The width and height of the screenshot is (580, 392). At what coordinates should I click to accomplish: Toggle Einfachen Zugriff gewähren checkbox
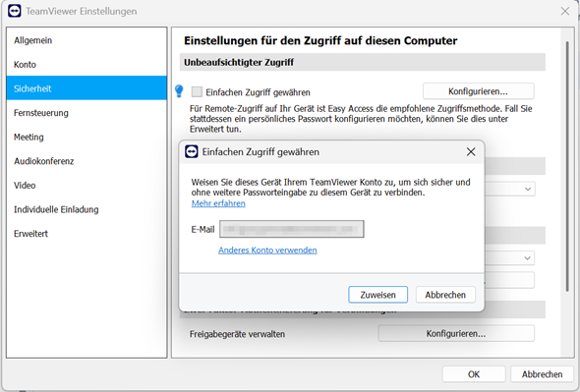click(x=197, y=91)
